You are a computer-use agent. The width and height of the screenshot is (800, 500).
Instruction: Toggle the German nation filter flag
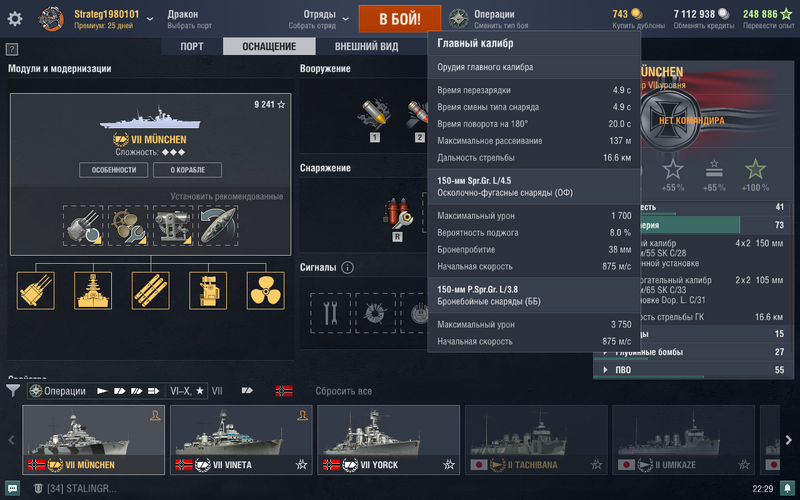(284, 391)
